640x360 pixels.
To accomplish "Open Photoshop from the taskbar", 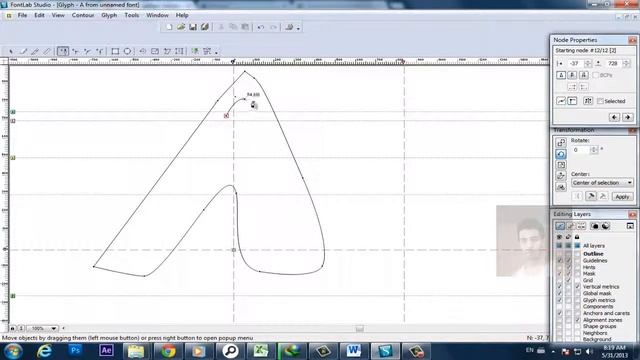I will 75,351.
